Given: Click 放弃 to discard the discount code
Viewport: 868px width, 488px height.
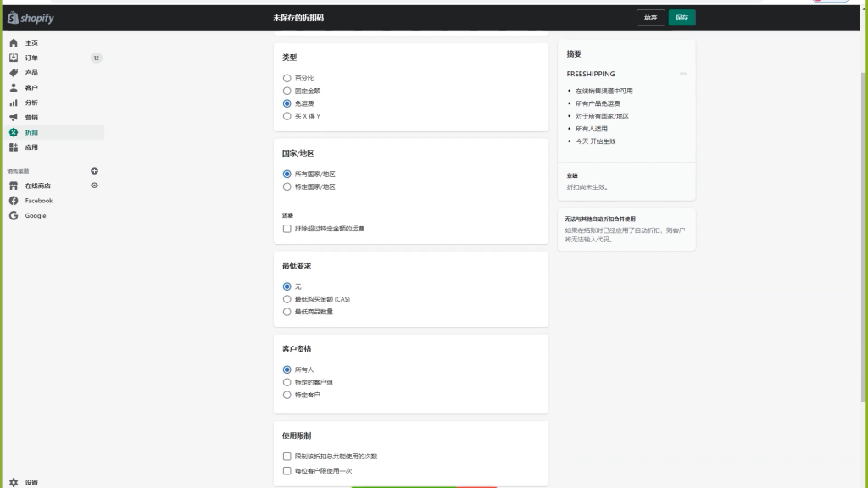Looking at the screenshot, I should 650,17.
